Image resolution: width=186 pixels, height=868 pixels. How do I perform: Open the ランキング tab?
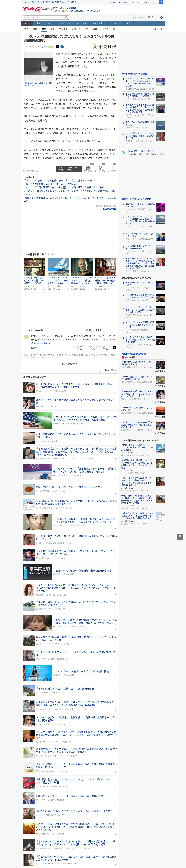(115, 24)
